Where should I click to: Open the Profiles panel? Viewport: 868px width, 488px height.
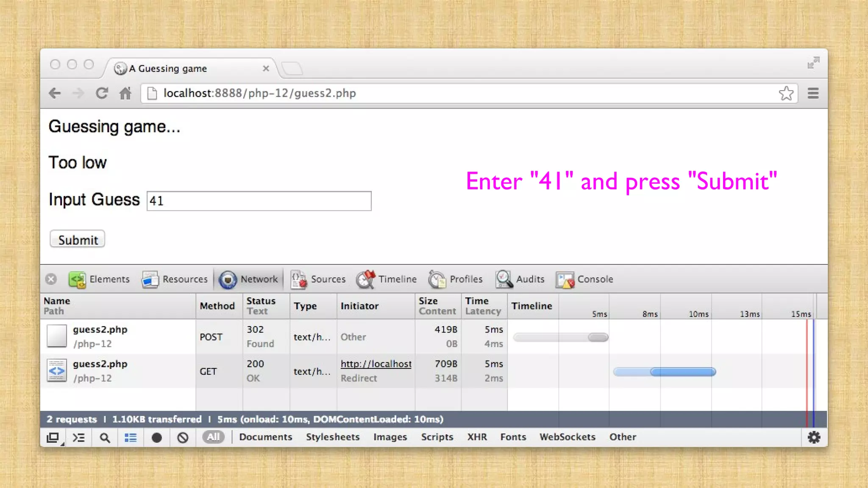tap(455, 279)
